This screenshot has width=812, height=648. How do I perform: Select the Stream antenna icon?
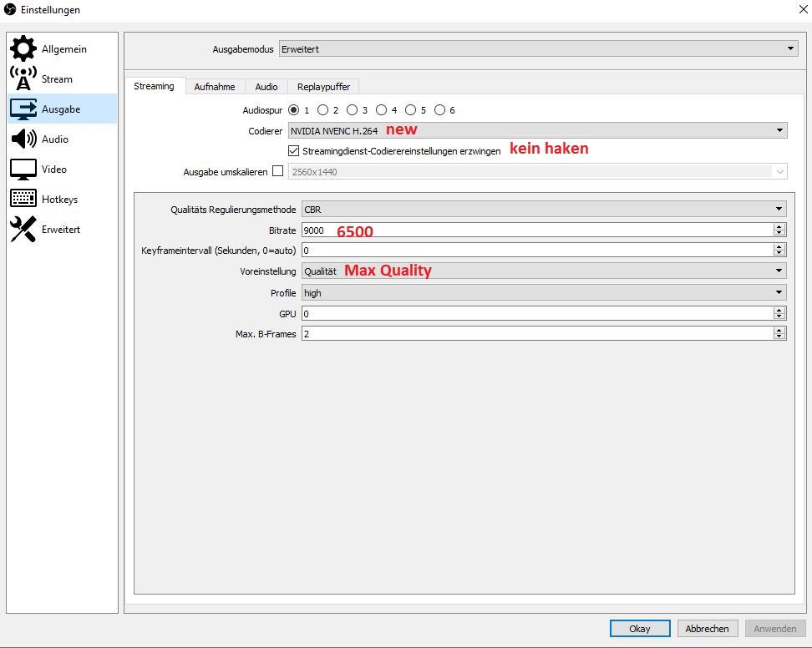coord(23,78)
